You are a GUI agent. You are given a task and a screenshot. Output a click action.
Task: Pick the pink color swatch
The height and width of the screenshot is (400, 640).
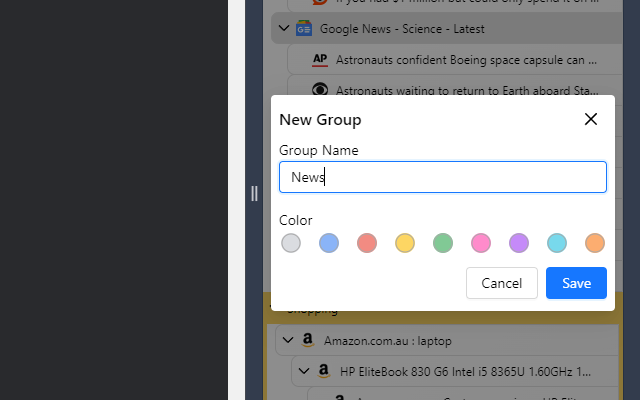(x=481, y=243)
